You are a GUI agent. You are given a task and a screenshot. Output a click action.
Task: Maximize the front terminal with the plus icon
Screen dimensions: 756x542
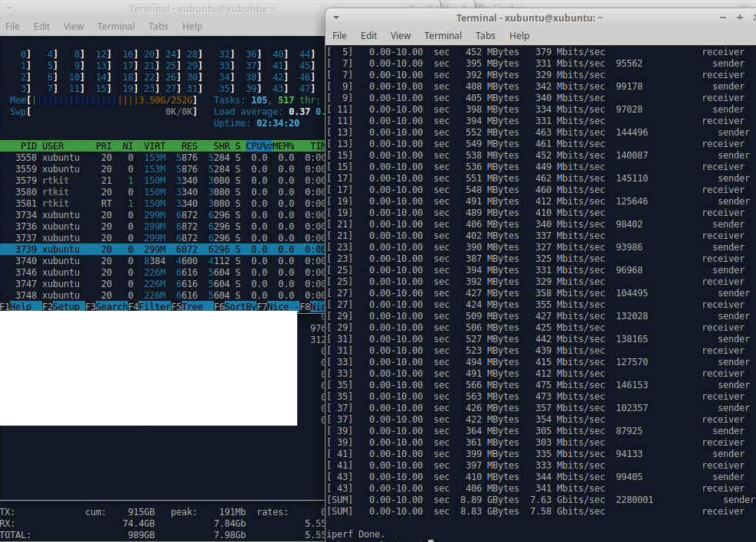tap(740, 18)
